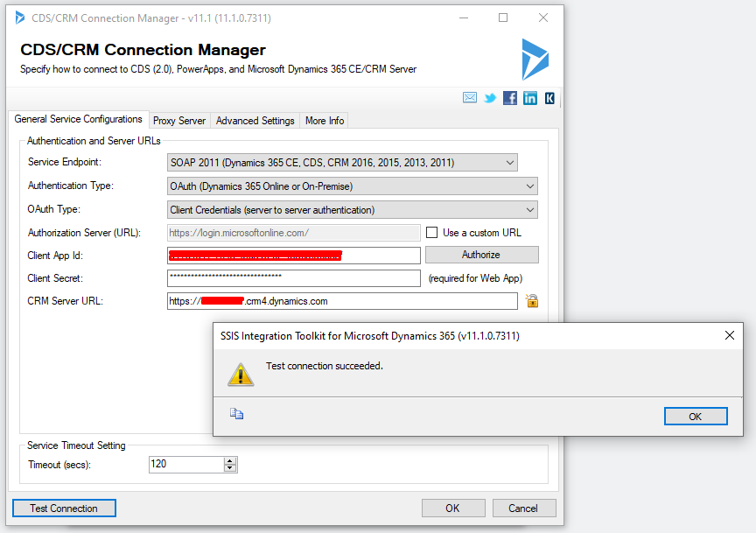This screenshot has height=533, width=756.
Task: Click the '(required for Web App)' note
Action: click(x=475, y=278)
